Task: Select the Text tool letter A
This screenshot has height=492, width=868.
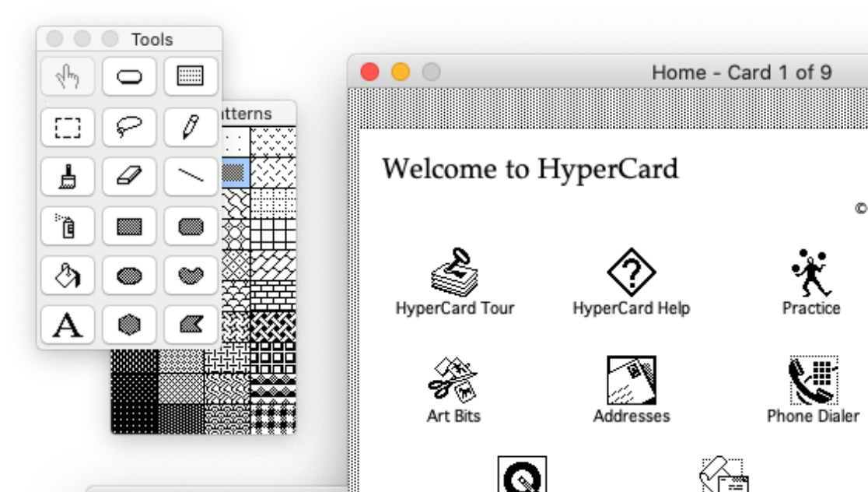Action: [68, 325]
